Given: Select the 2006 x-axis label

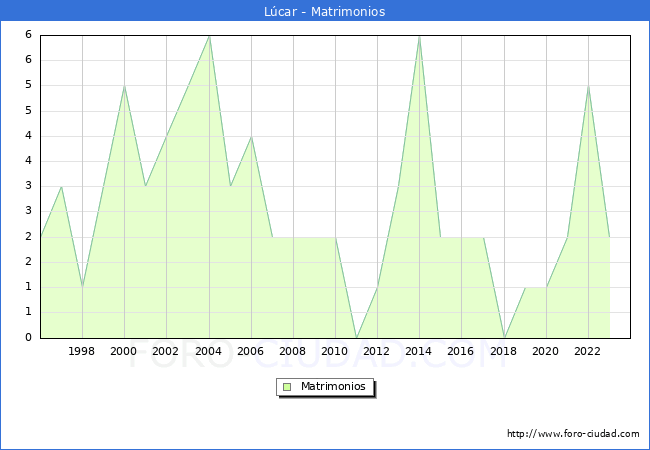Looking at the screenshot, I should coord(250,351).
